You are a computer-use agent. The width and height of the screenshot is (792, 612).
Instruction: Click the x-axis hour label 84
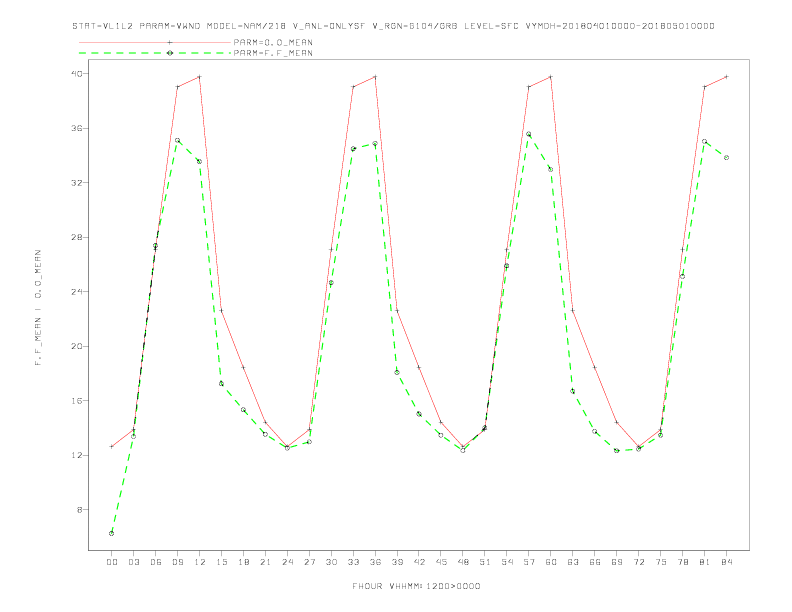[x=727, y=562]
